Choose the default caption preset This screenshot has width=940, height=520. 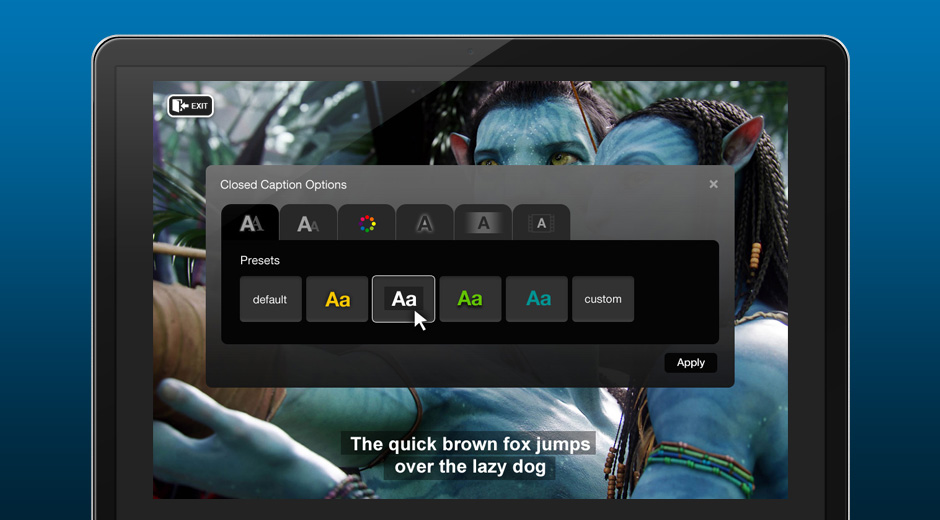tap(270, 299)
